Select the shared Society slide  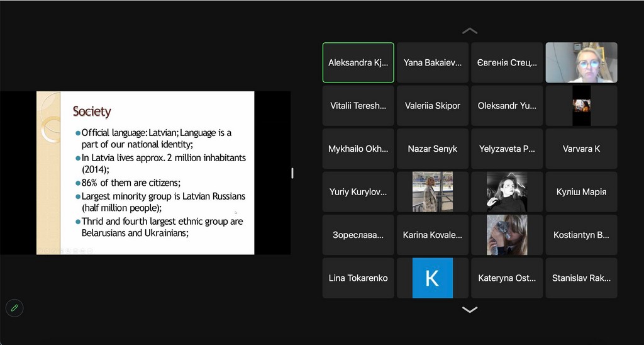145,172
